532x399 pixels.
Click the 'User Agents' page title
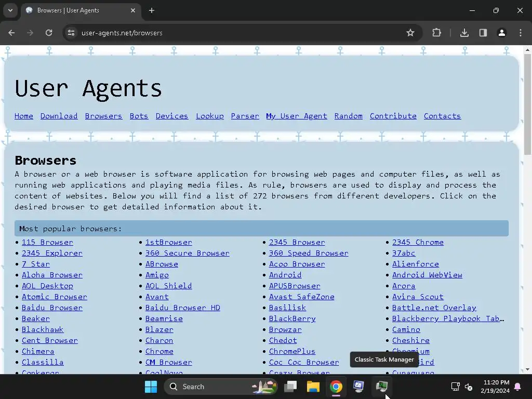click(x=88, y=89)
